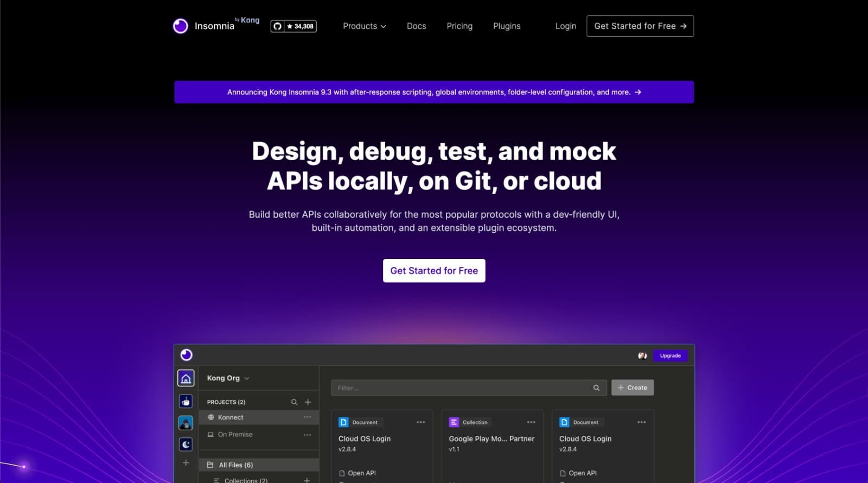The height and width of the screenshot is (483, 868).
Task: Click the Insomnia logo in the navbar
Action: [204, 26]
